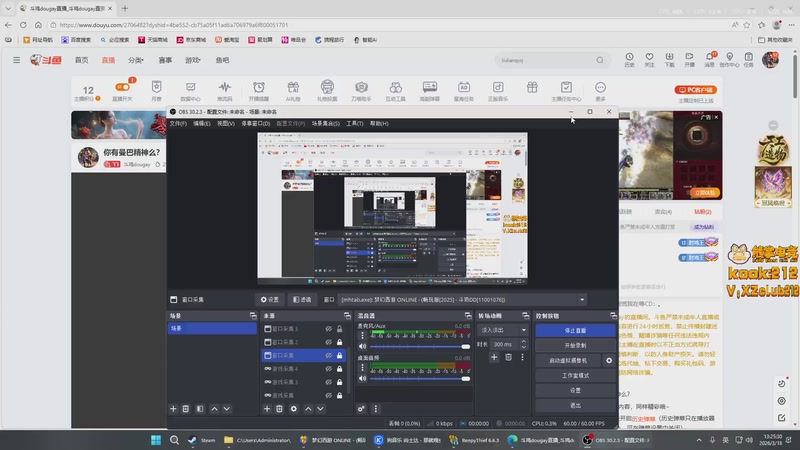Open transition properties three-dot menu

pos(522,357)
